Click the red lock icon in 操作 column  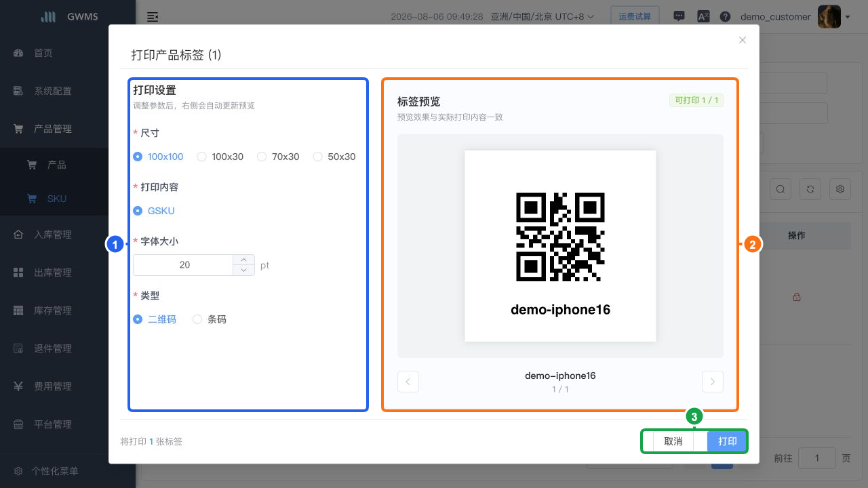tap(797, 297)
